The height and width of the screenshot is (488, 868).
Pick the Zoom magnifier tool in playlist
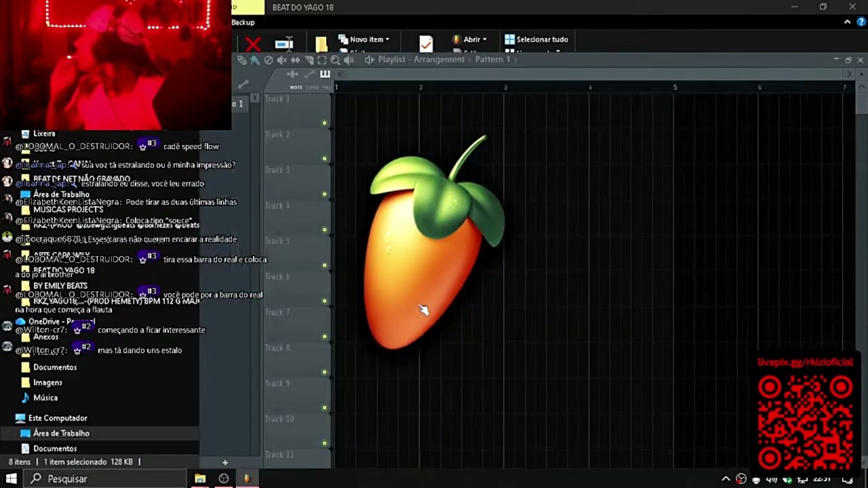[x=335, y=60]
